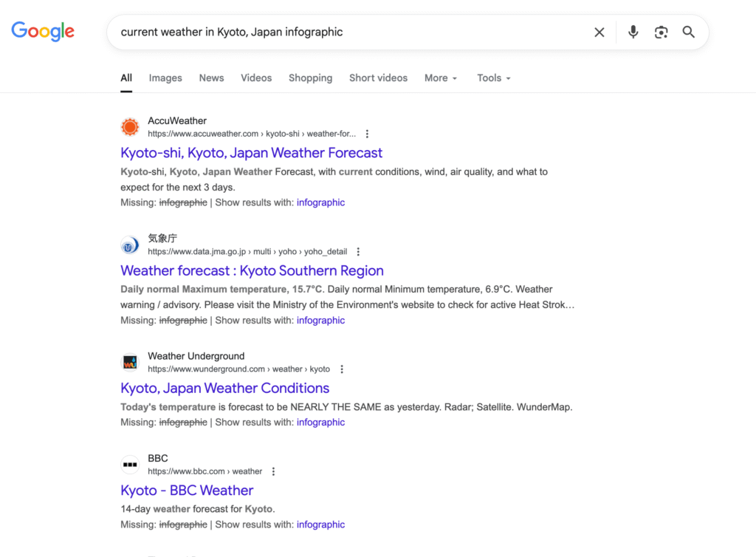Open three-dot menu for Weather Underground result
756x557 pixels.
coord(341,369)
